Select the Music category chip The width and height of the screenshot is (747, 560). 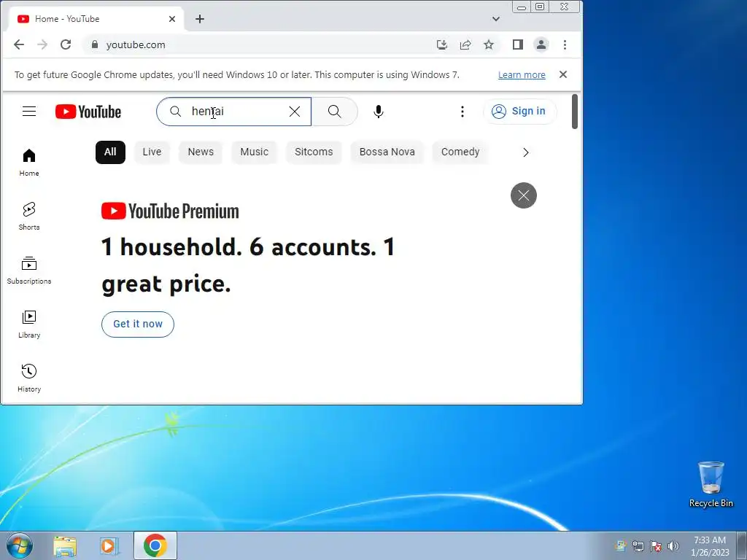255,152
